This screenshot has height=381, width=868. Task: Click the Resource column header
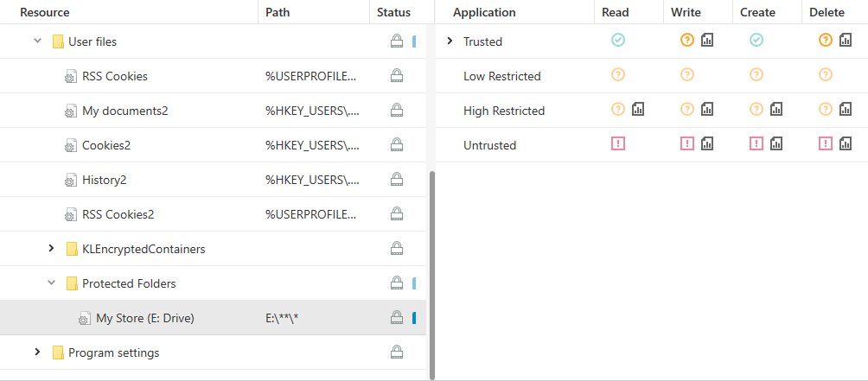45,12
